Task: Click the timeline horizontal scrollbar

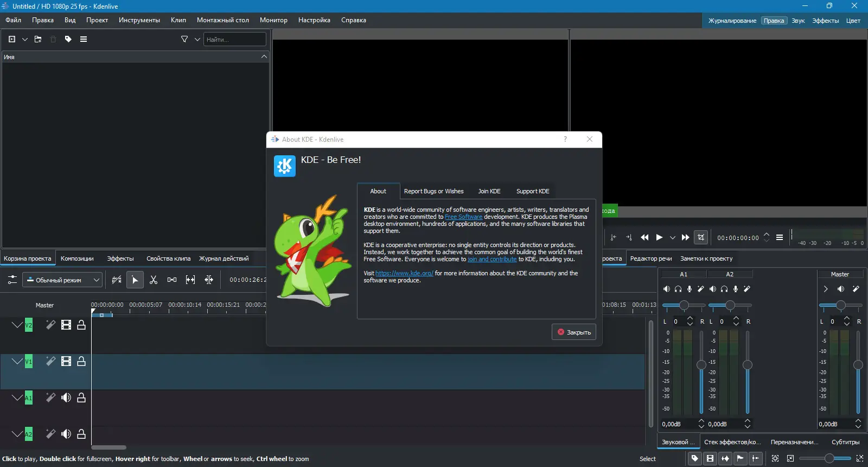Action: click(x=108, y=447)
